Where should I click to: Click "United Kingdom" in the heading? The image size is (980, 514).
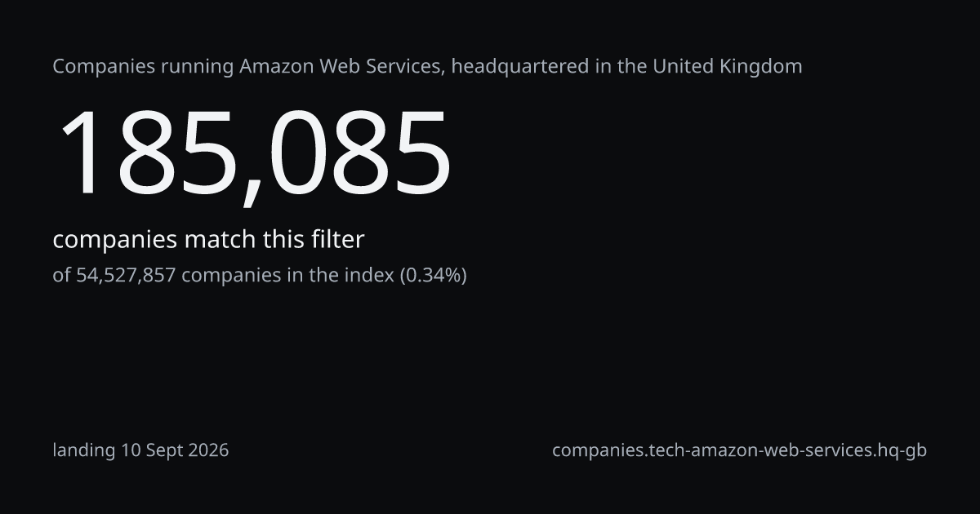click(x=727, y=66)
